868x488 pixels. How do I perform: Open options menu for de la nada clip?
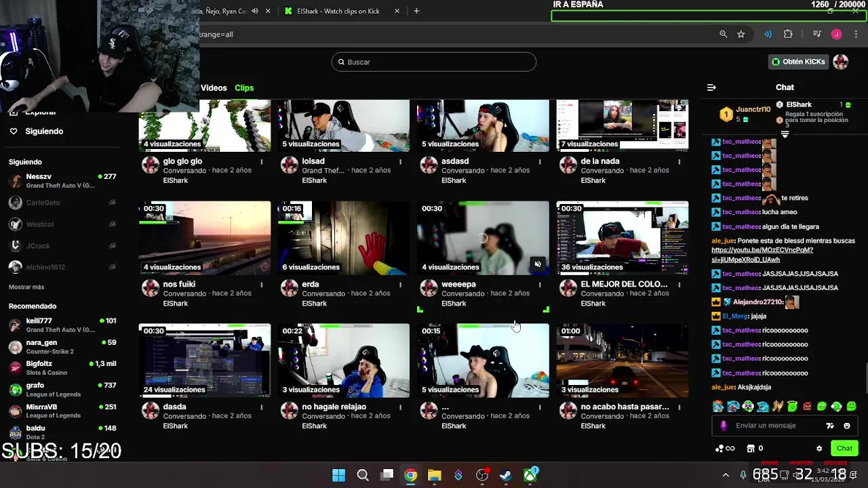click(679, 161)
